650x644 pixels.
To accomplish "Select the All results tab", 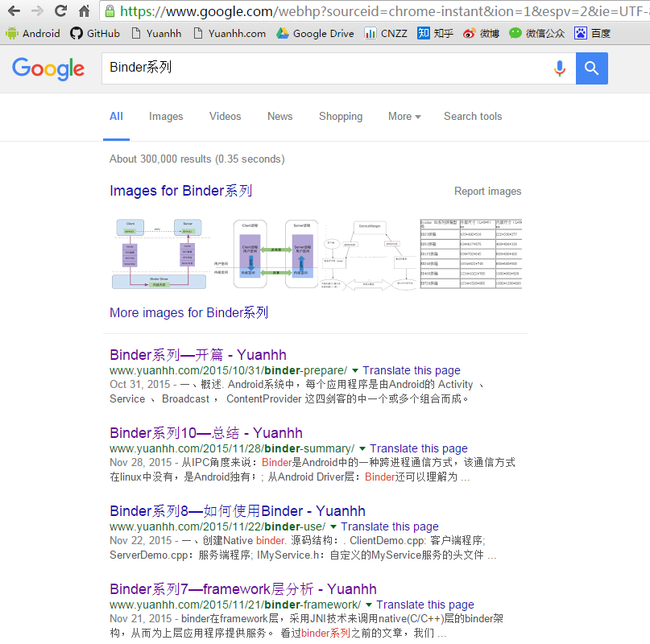I will coord(116,117).
